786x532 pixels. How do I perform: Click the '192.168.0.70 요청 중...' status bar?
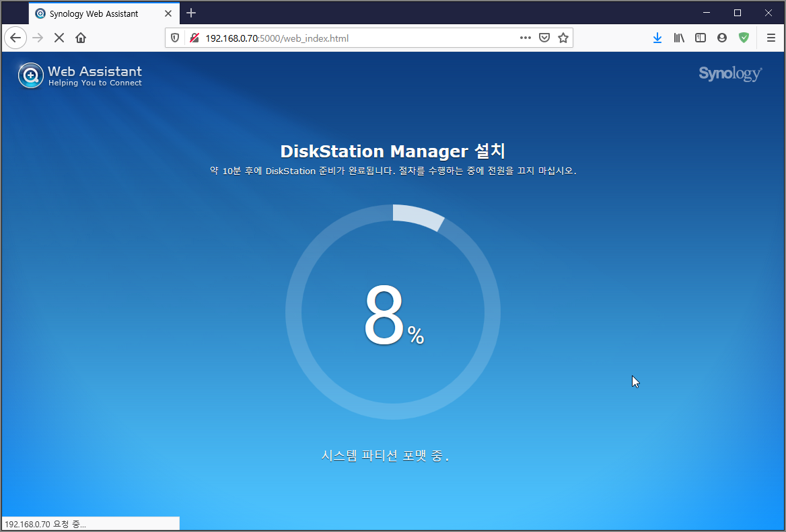click(x=90, y=524)
